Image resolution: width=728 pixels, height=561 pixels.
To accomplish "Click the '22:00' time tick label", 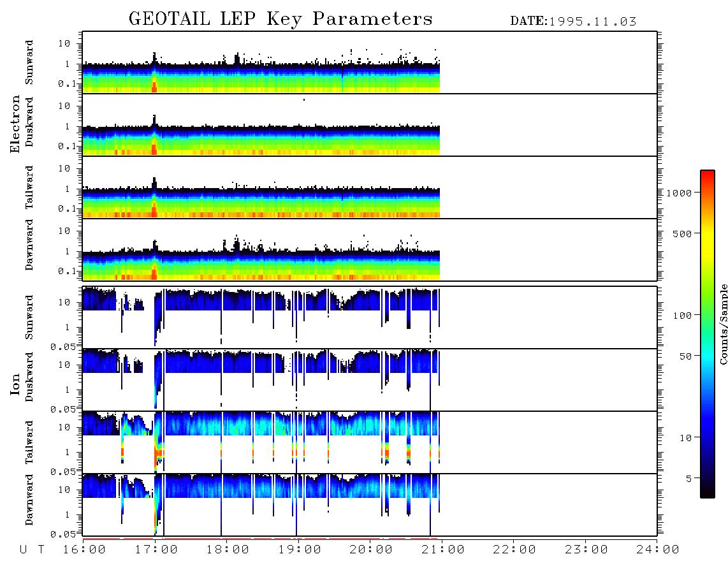I will [514, 550].
